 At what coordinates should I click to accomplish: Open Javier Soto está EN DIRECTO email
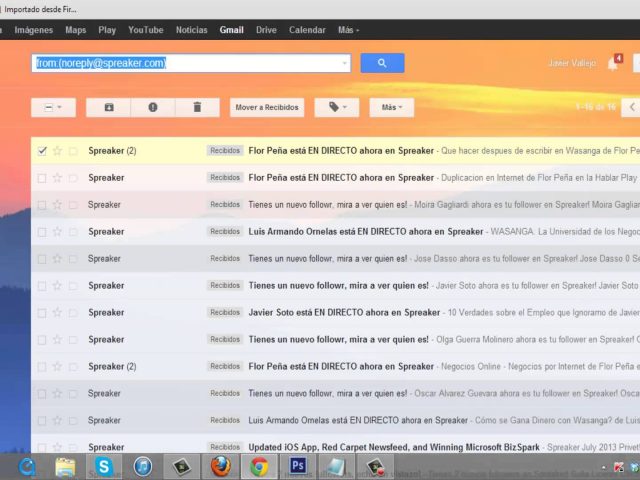(336, 313)
